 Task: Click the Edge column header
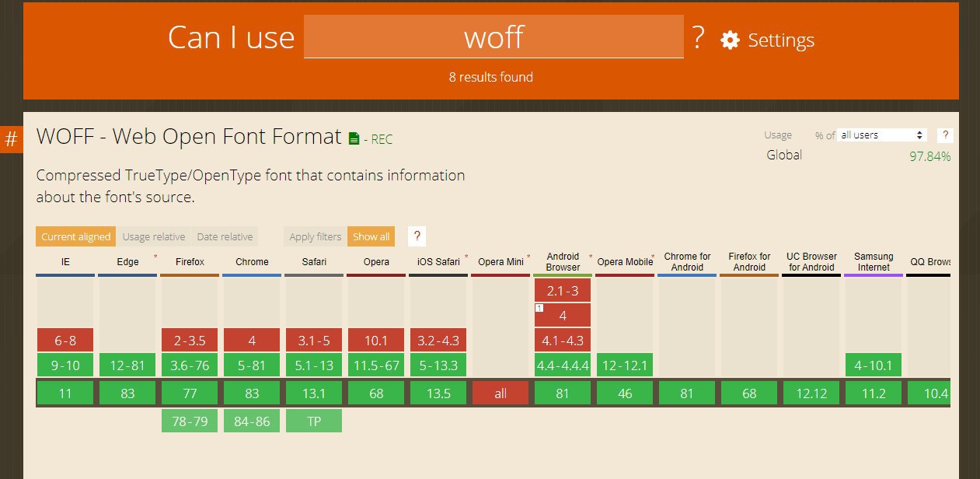point(127,263)
